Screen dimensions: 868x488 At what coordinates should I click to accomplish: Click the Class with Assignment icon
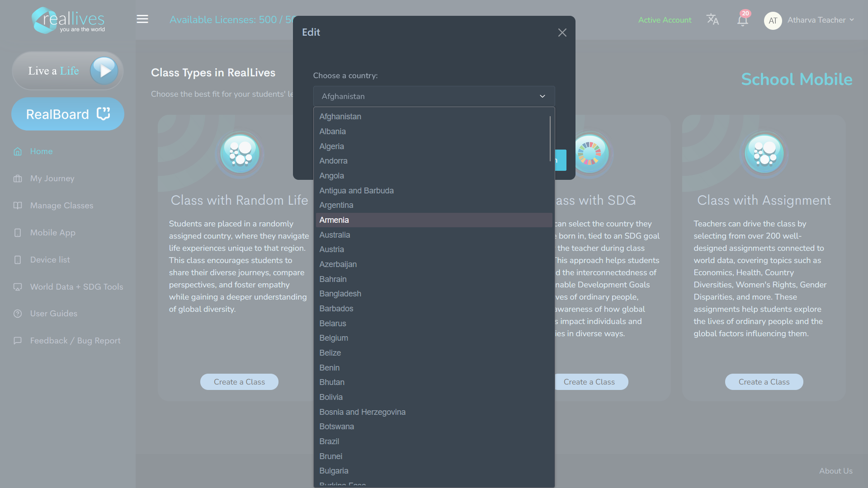pyautogui.click(x=764, y=154)
